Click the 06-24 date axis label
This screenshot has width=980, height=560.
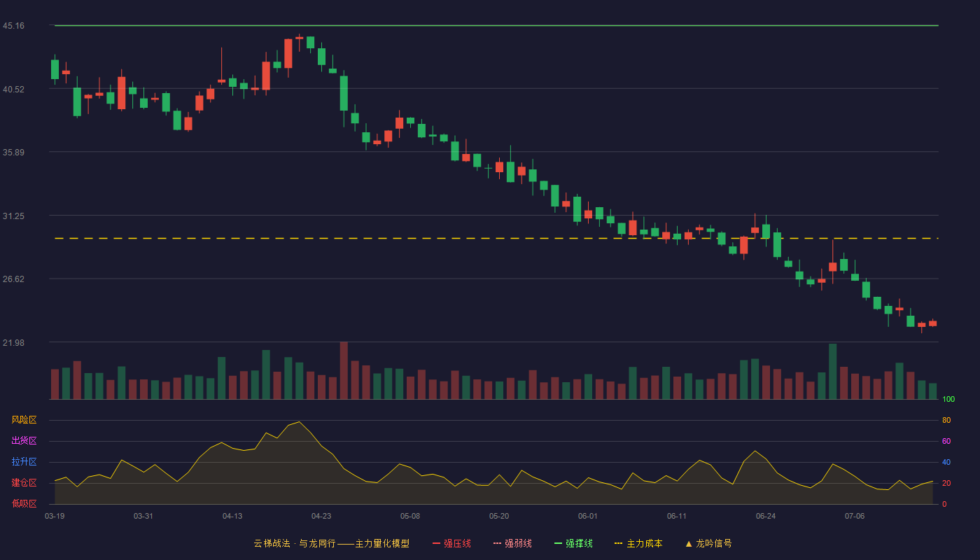(x=766, y=516)
